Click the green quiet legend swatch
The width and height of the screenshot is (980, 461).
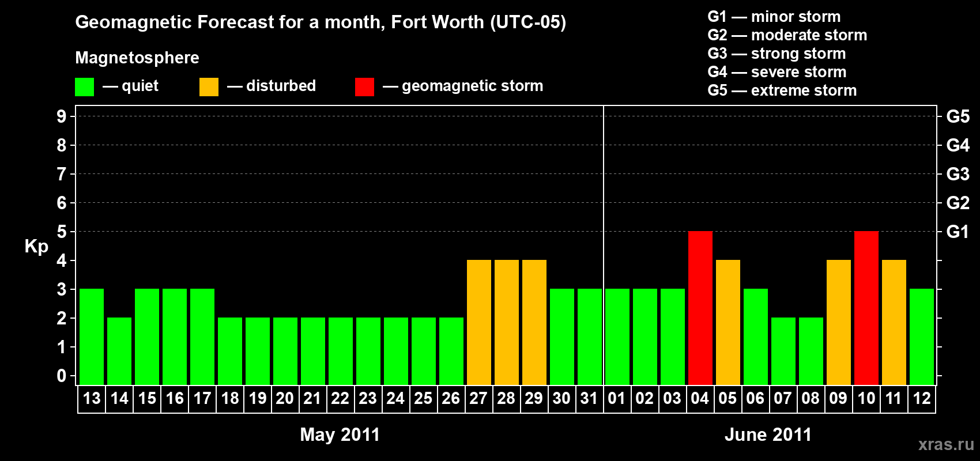coord(84,87)
